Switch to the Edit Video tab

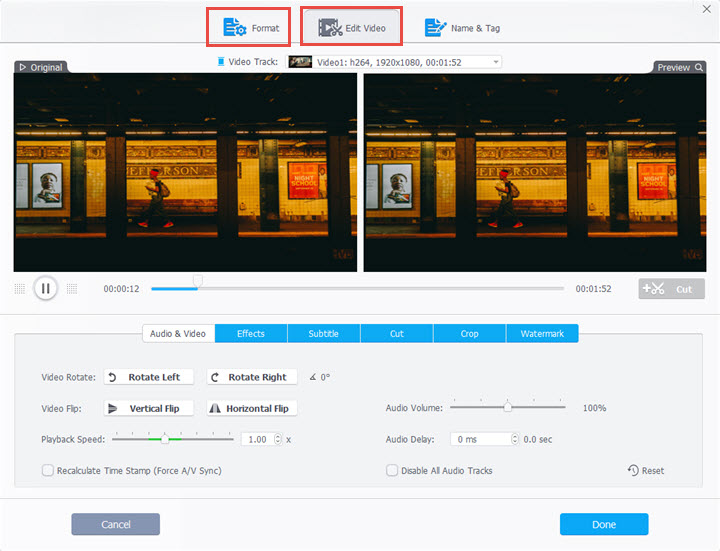351,27
